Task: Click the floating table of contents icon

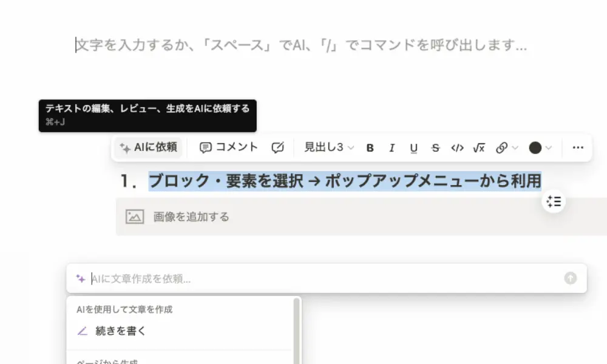Action: [x=554, y=201]
